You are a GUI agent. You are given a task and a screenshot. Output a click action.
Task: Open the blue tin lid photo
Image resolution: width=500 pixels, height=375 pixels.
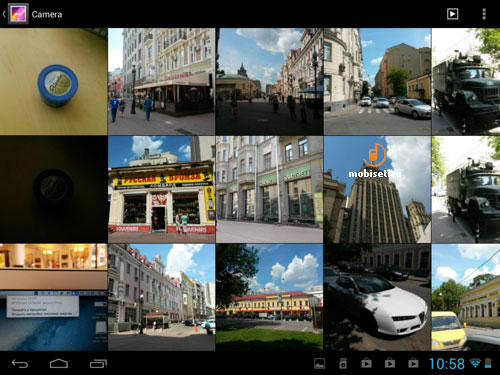pyautogui.click(x=54, y=81)
